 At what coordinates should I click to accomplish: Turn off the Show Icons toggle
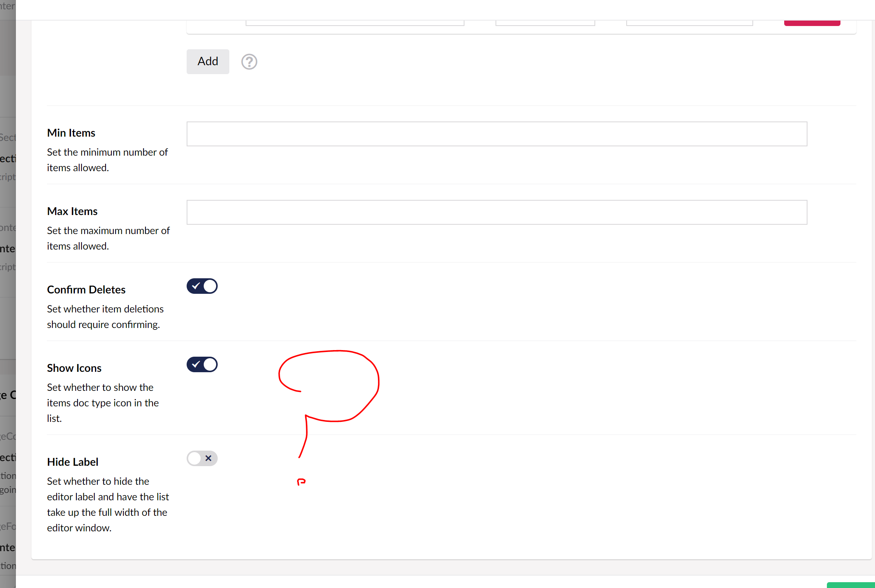[x=202, y=365]
